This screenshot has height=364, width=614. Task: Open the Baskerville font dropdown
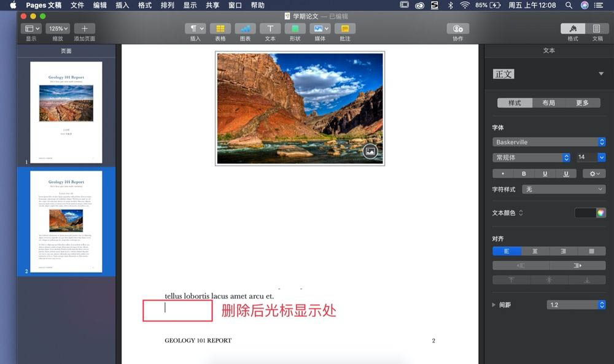click(549, 142)
